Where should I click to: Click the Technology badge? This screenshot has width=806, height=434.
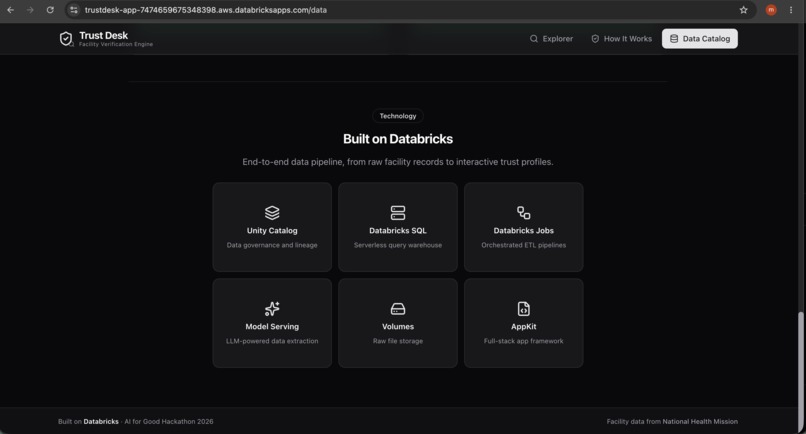pyautogui.click(x=398, y=116)
